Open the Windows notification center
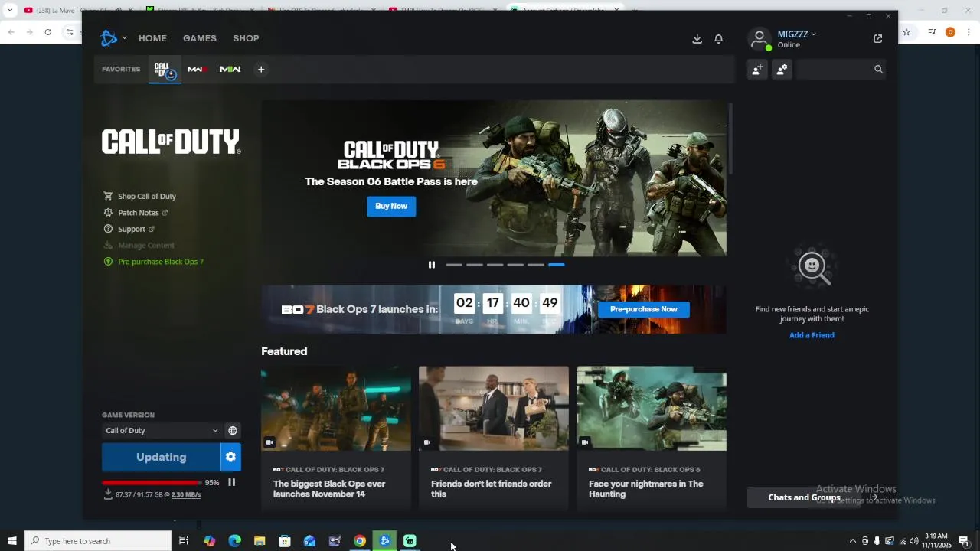 pos(964,541)
